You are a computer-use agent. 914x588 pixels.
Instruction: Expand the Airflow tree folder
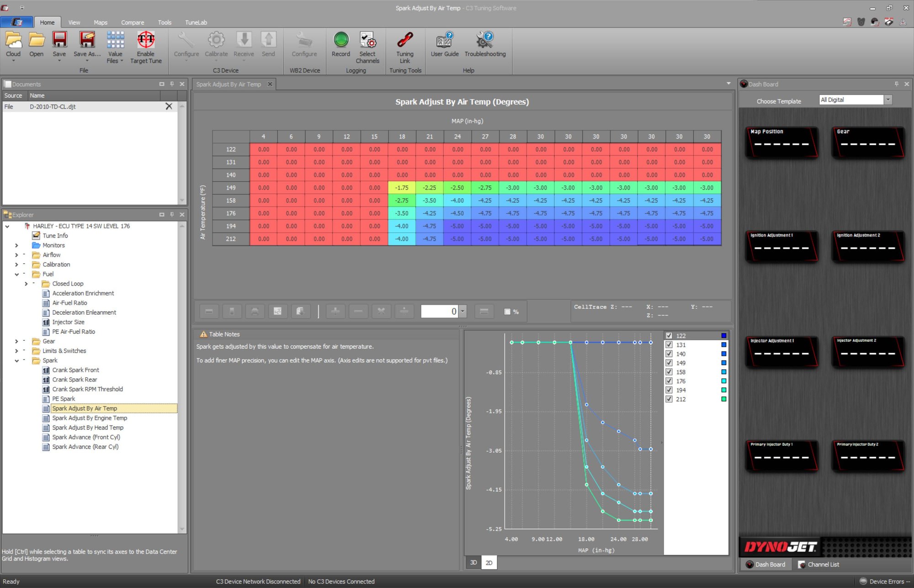coord(16,255)
